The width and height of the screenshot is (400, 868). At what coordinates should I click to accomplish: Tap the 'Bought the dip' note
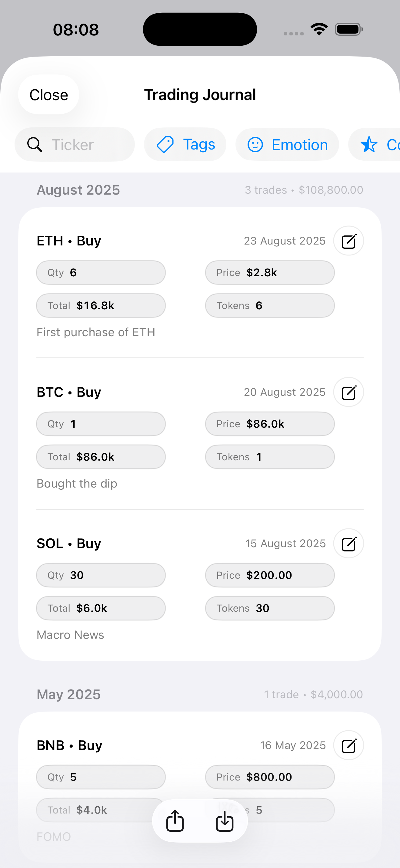77,484
